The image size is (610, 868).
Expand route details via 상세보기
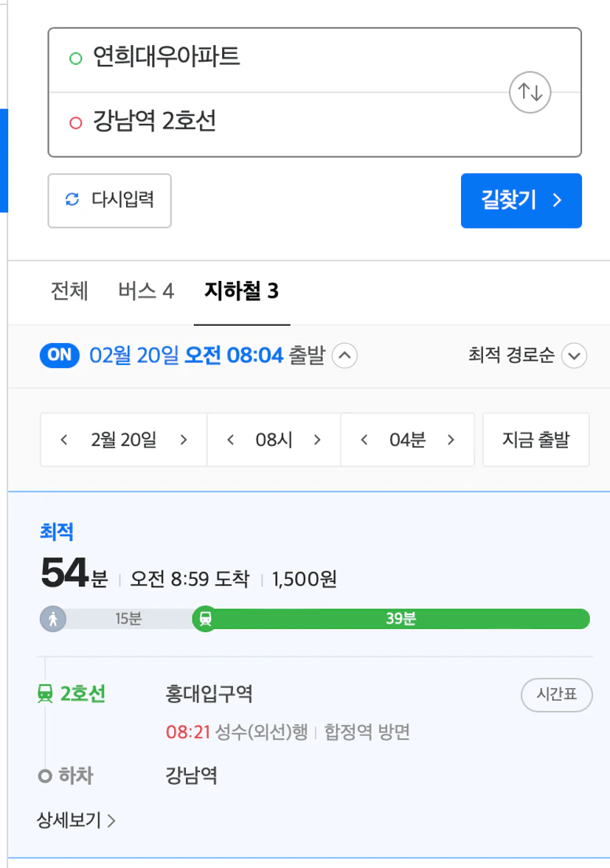[77, 820]
